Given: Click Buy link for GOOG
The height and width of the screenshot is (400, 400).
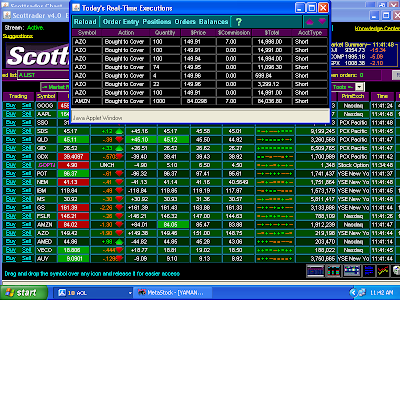Looking at the screenshot, I should pos(11,106).
